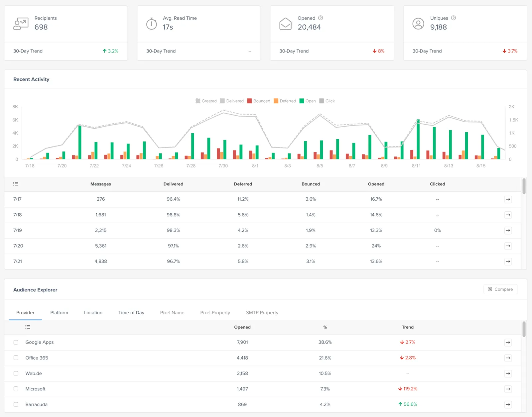Click the Microsoft 119.2% trend value
Screen dimensions: 532x417
(408, 389)
